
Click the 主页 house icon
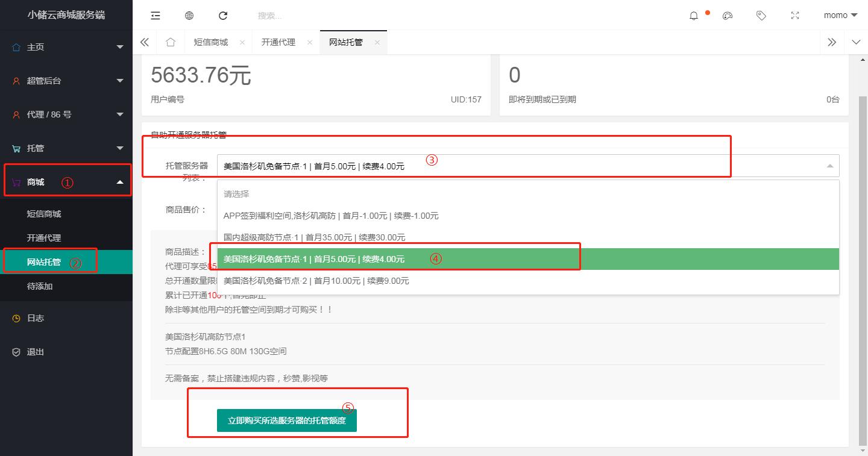(x=16, y=47)
